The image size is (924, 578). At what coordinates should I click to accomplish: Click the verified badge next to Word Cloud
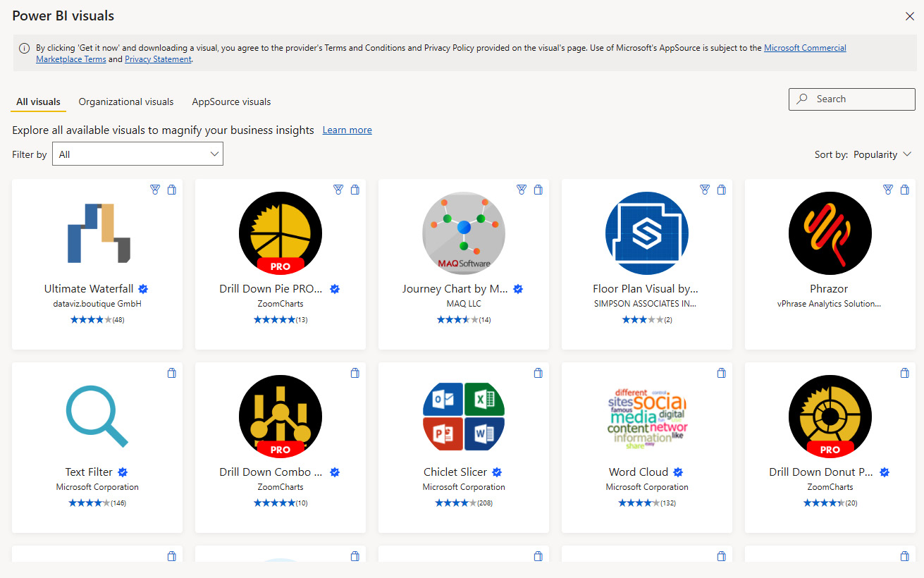[678, 472]
